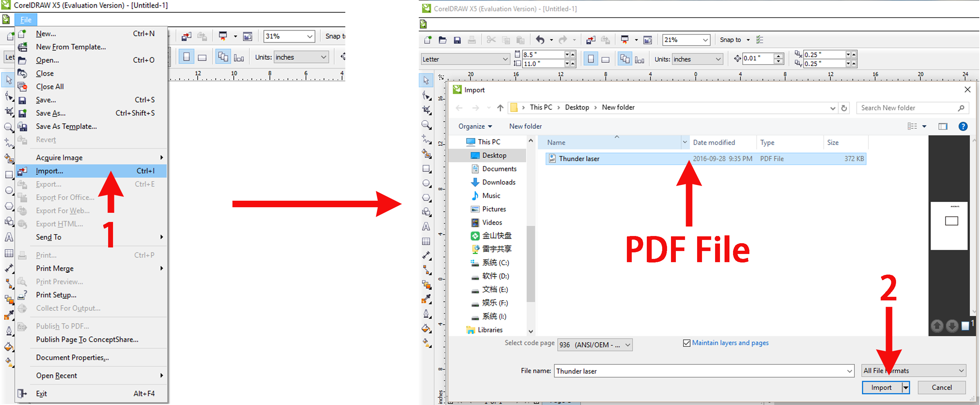The height and width of the screenshot is (405, 980).
Task: Select Documents in navigation tree
Action: coord(499,169)
